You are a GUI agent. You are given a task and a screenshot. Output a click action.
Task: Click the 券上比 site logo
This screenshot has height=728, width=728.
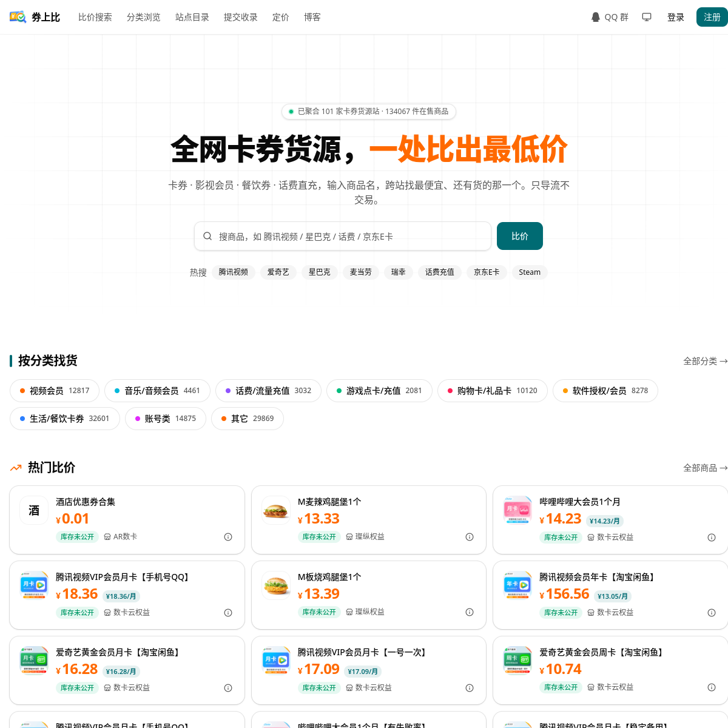[35, 17]
